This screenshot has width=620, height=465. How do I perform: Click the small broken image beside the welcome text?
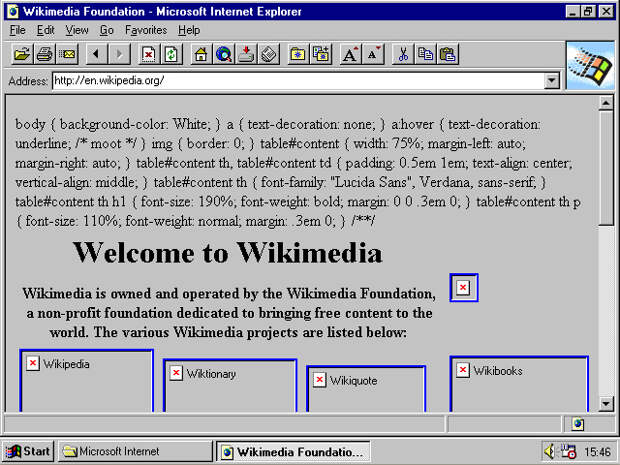tap(464, 287)
